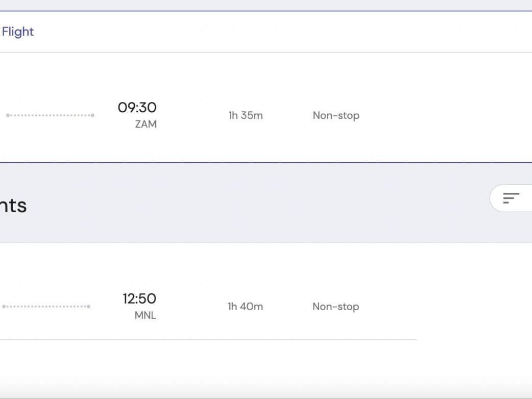Click Non-stop label on the ZAM flight
The image size is (532, 399).
click(x=336, y=115)
